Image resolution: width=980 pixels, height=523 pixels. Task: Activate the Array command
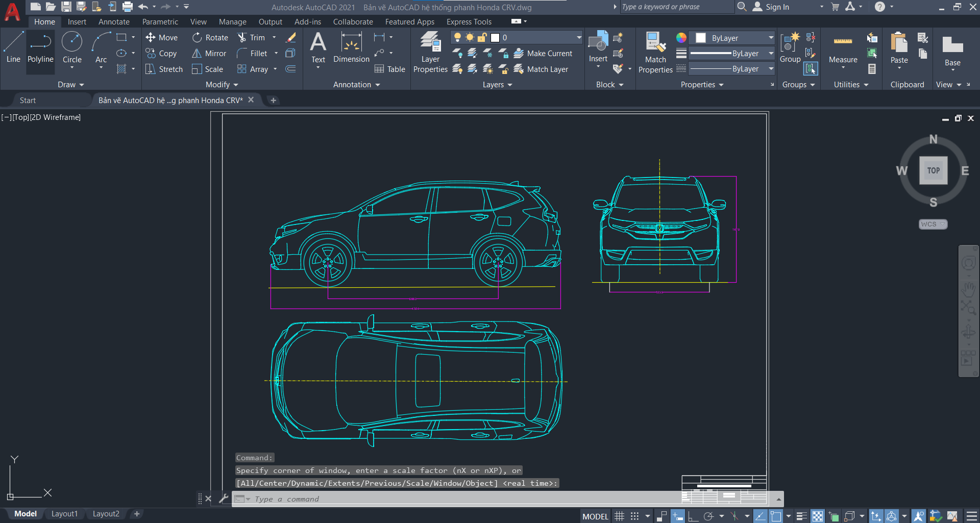[x=253, y=69]
